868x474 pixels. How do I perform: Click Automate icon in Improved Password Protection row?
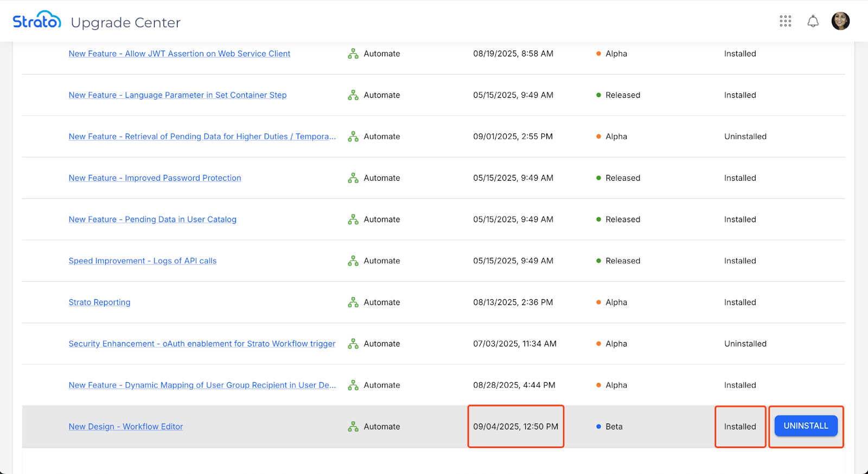[x=353, y=178]
